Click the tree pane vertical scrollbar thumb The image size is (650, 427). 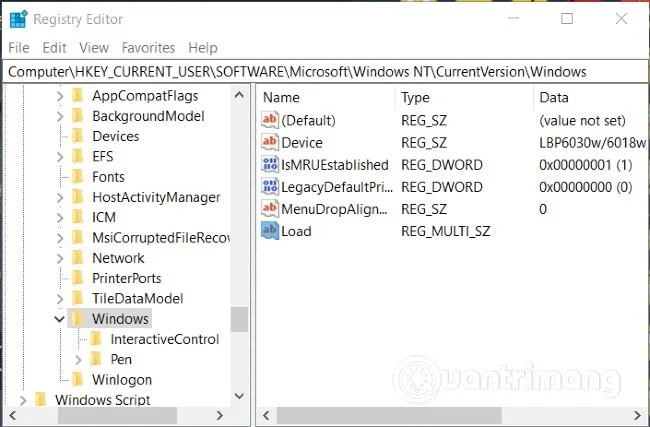(239, 319)
